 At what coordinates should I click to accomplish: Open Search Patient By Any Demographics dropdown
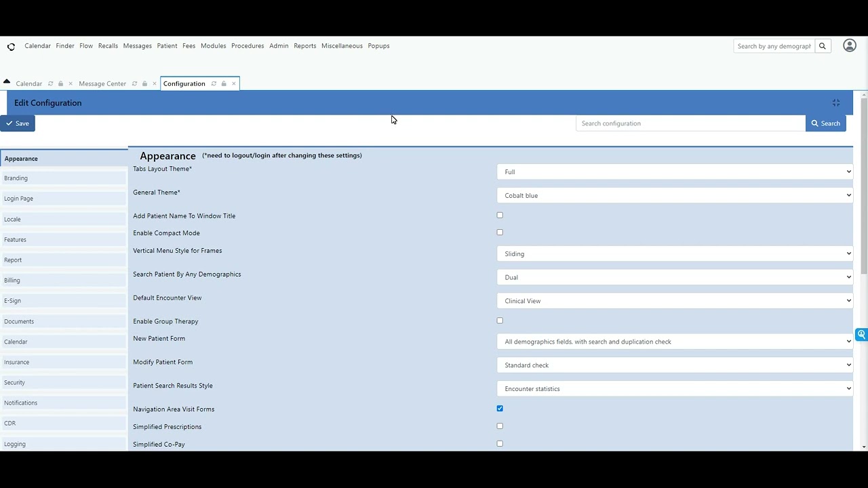click(x=675, y=277)
